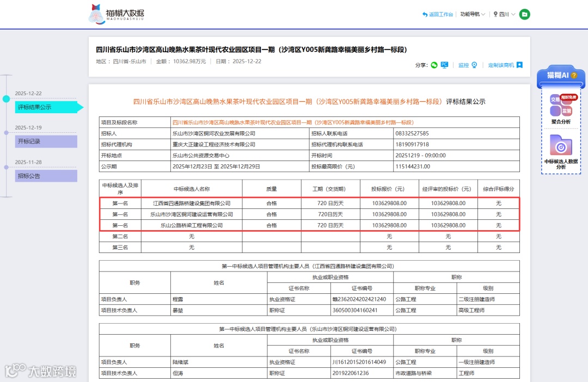Click phone number 18190917918
This screenshot has height=382, width=588.
pyautogui.click(x=412, y=144)
